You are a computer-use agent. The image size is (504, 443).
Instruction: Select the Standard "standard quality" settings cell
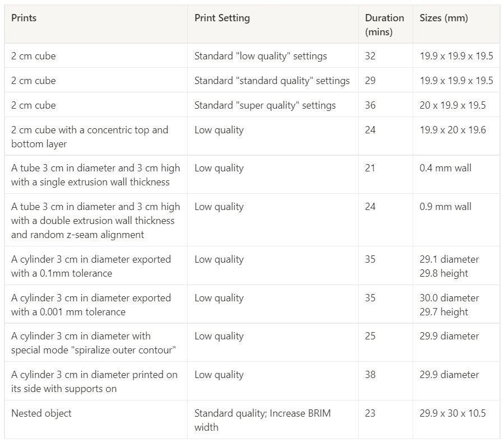[x=272, y=81]
